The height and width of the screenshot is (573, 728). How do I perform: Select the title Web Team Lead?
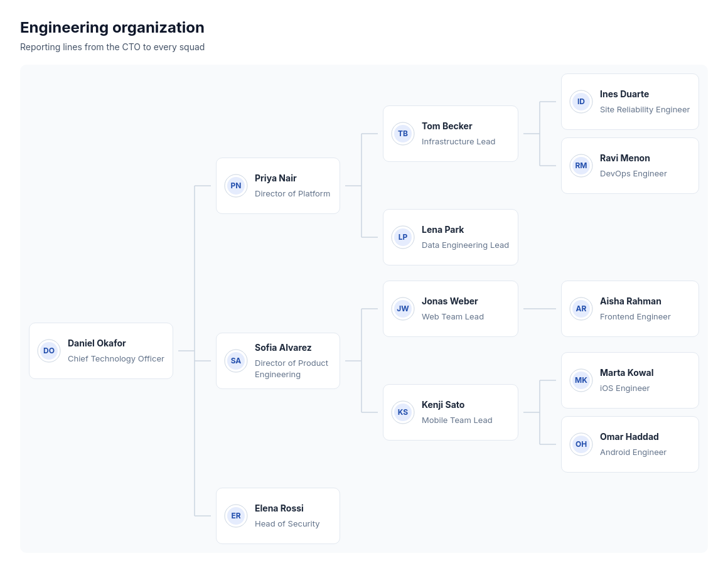coord(452,317)
